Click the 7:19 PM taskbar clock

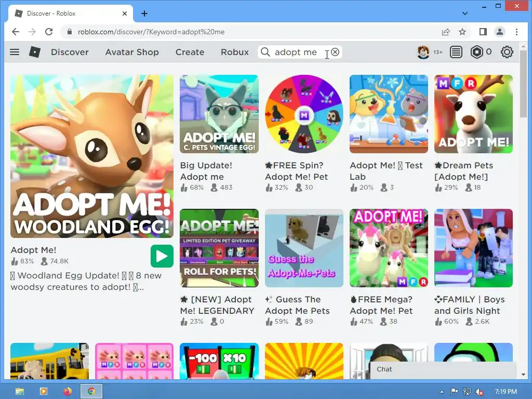click(506, 392)
